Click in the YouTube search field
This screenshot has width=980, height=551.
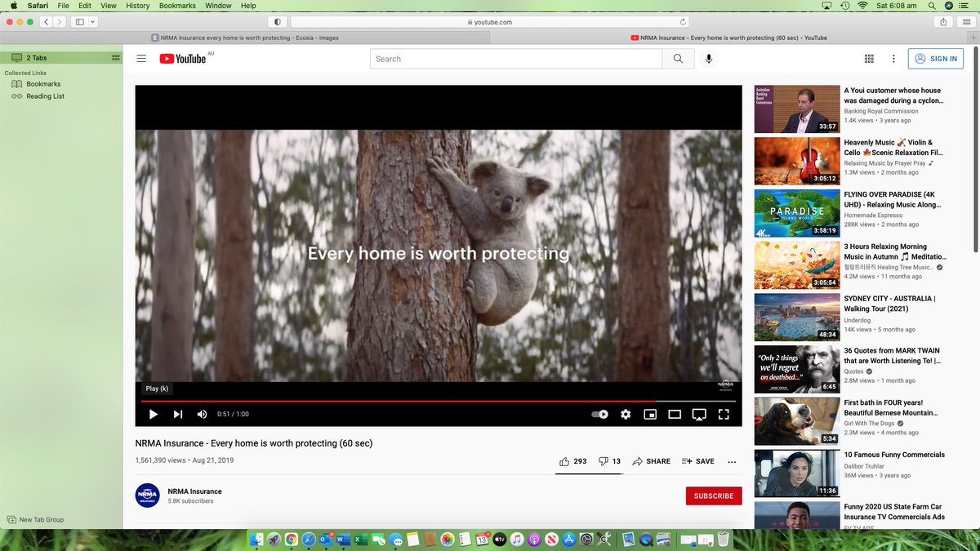tap(515, 59)
